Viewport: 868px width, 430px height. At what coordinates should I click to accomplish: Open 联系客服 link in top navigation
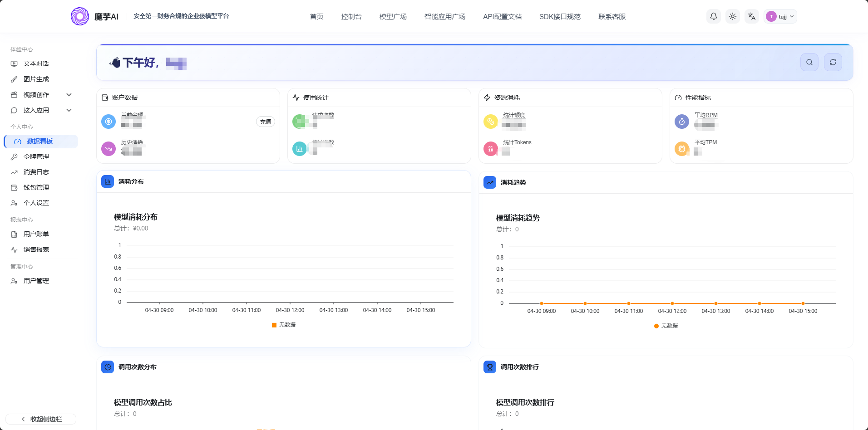(x=612, y=16)
